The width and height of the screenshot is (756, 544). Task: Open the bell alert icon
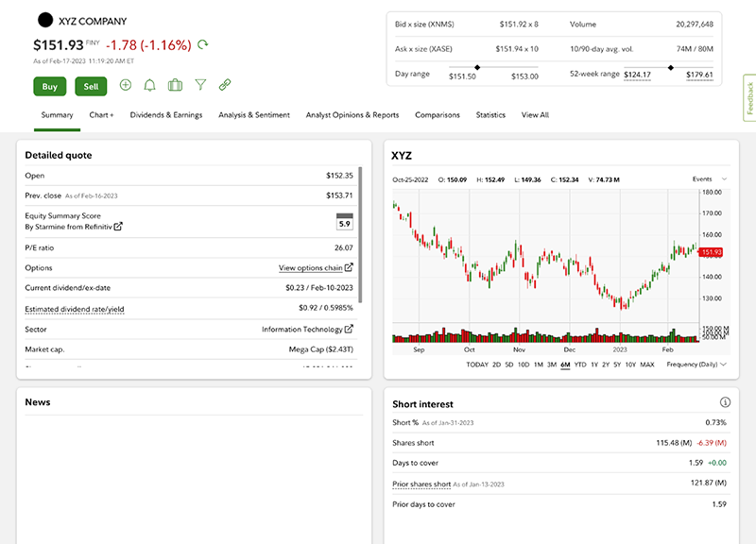pos(149,85)
